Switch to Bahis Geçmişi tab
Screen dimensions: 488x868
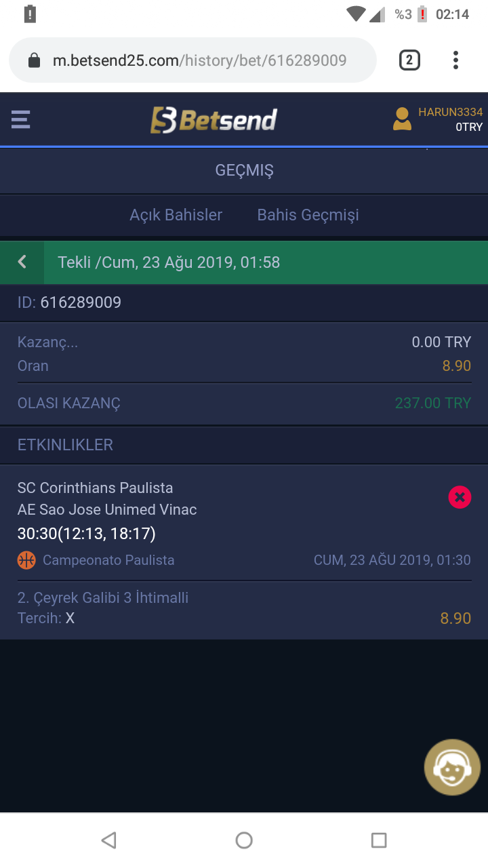(308, 215)
